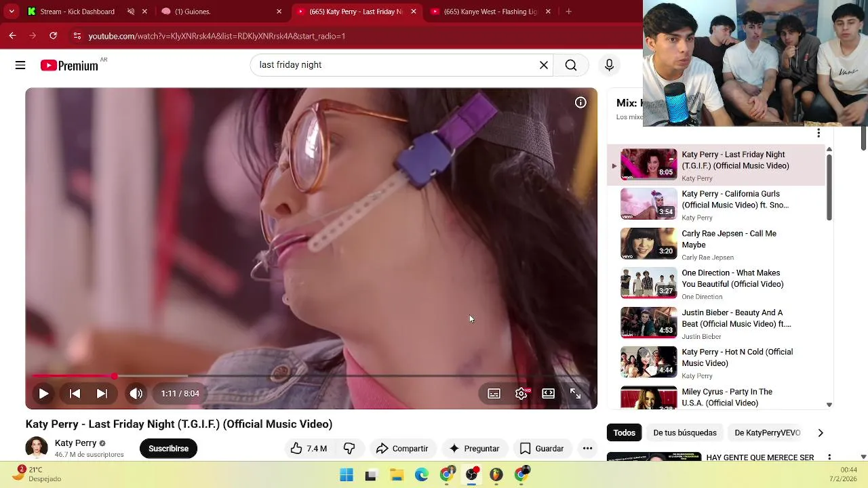
Task: Open the player settings gear
Action: [x=521, y=393]
